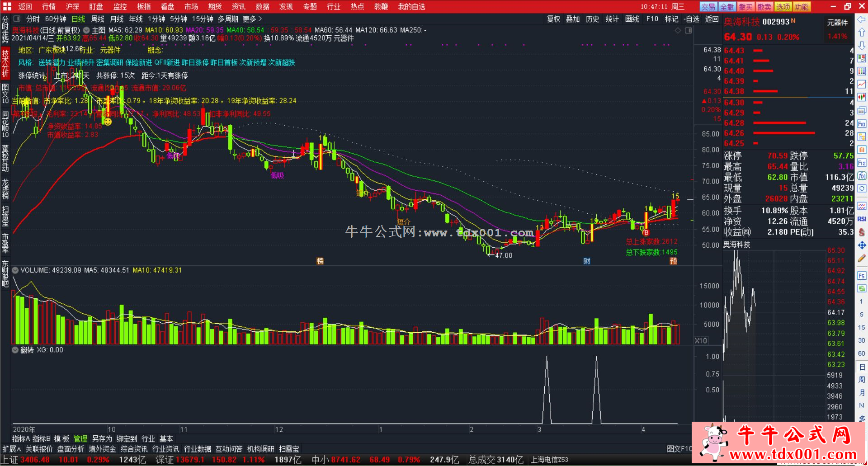Click the Fiz icon in right toolbar
The image size is (868, 466).
pyautogui.click(x=862, y=163)
